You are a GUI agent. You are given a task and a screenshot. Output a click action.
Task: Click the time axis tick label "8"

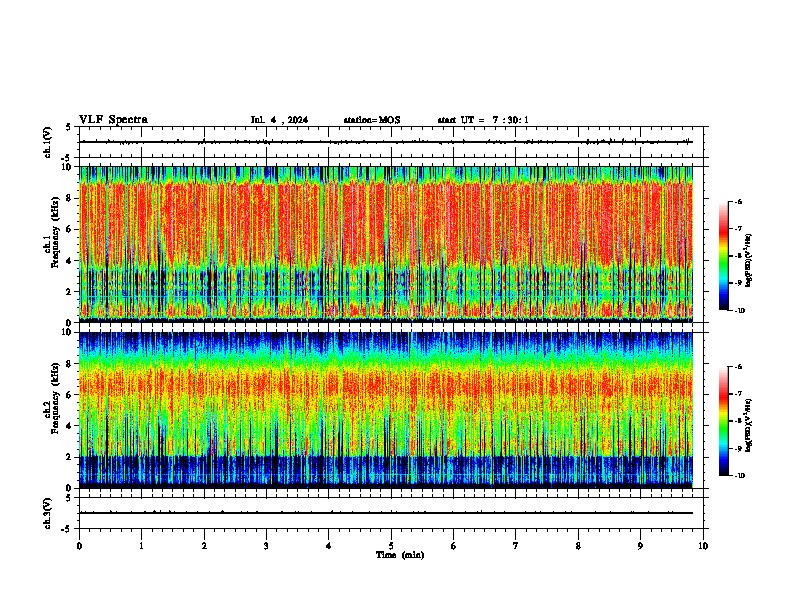(x=578, y=546)
